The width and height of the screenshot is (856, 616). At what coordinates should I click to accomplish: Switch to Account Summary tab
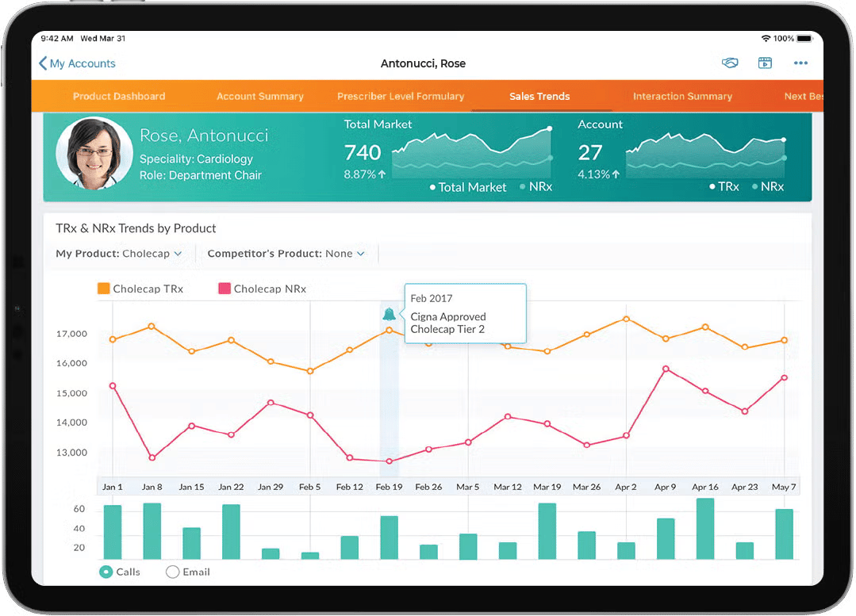(260, 96)
